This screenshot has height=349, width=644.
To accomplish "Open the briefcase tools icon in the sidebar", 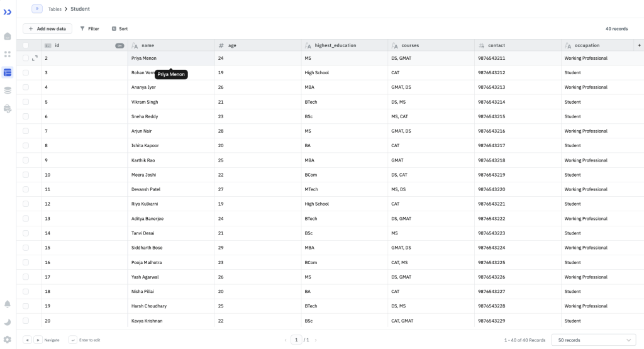I will pos(8,109).
